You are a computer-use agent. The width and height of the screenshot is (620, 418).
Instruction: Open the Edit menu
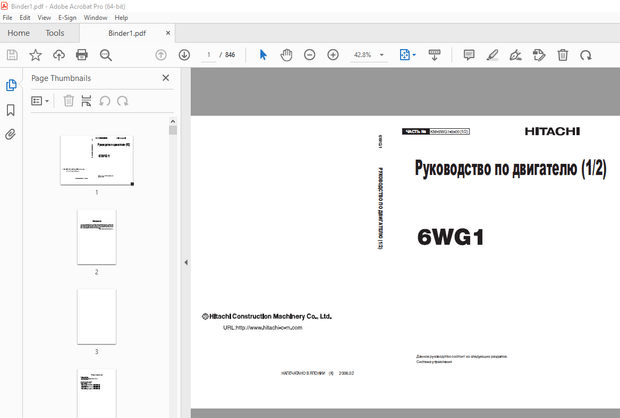[25, 18]
